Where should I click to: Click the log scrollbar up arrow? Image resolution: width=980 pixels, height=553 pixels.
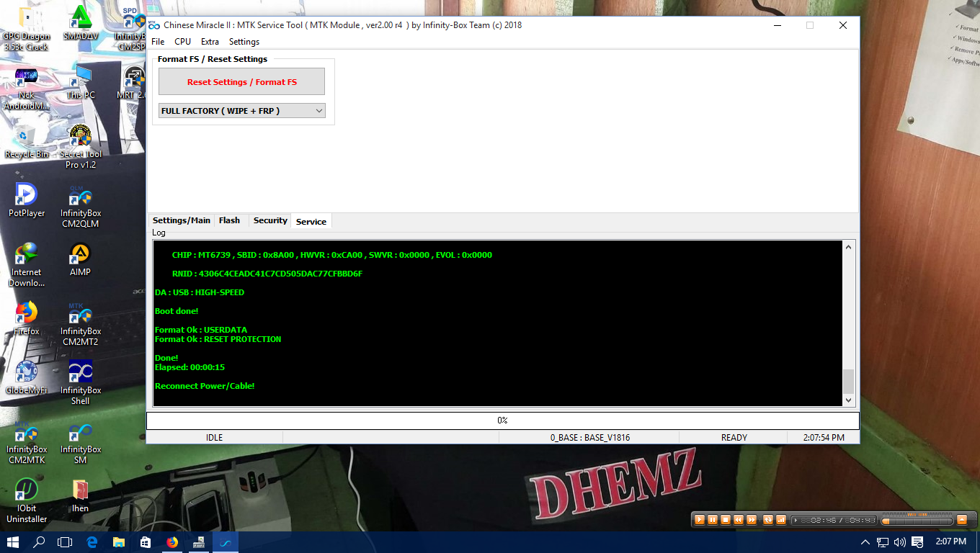pyautogui.click(x=848, y=248)
